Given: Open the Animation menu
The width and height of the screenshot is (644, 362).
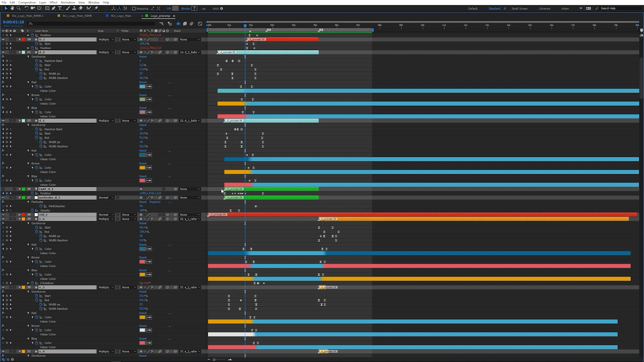Looking at the screenshot, I should click(68, 2).
